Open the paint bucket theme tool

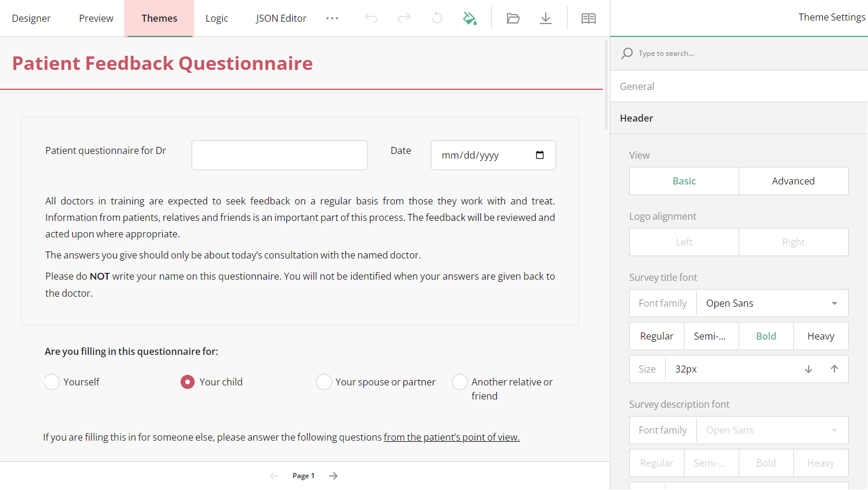[x=469, y=18]
